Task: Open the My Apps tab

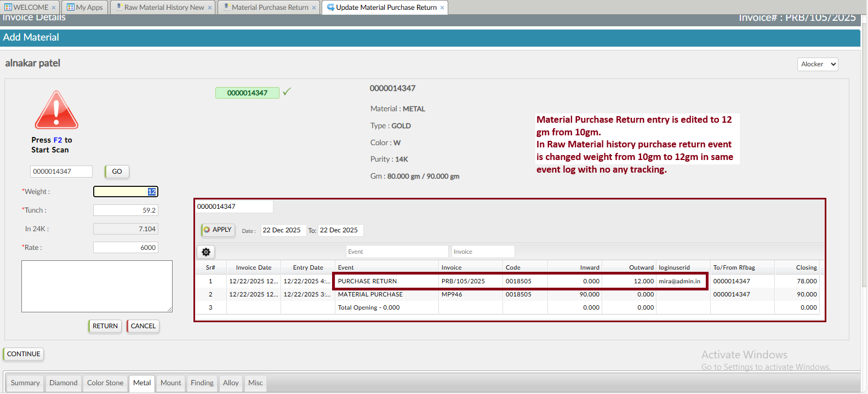Action: [85, 8]
